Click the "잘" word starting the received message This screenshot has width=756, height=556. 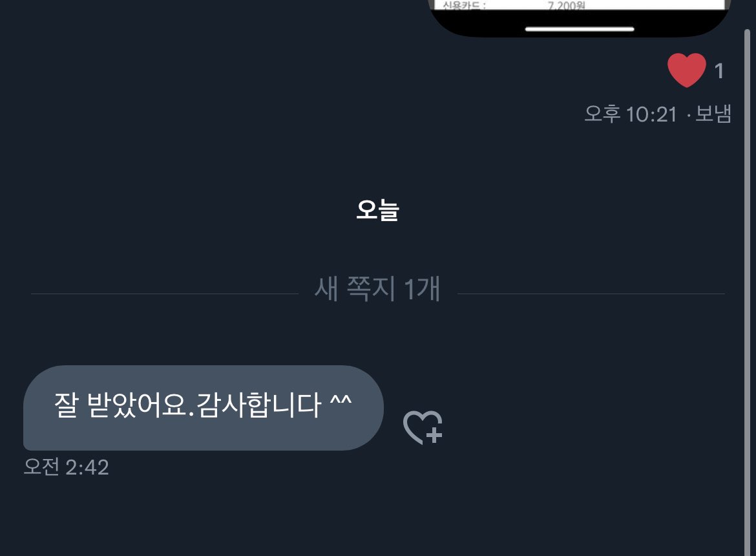tap(66, 405)
